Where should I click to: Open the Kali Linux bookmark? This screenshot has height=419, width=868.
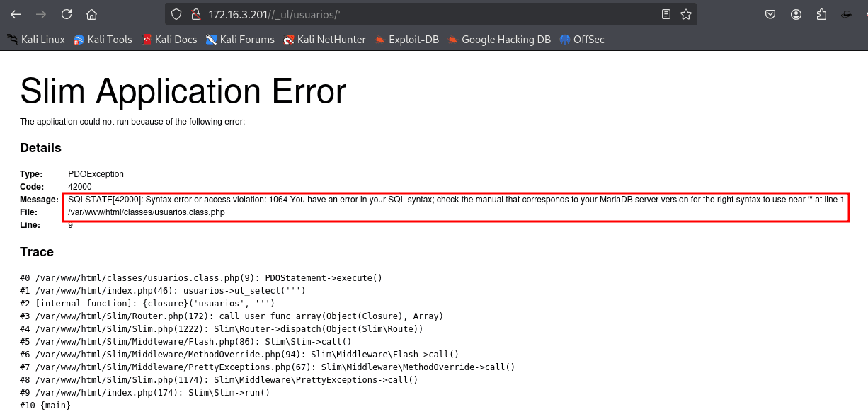pos(36,40)
